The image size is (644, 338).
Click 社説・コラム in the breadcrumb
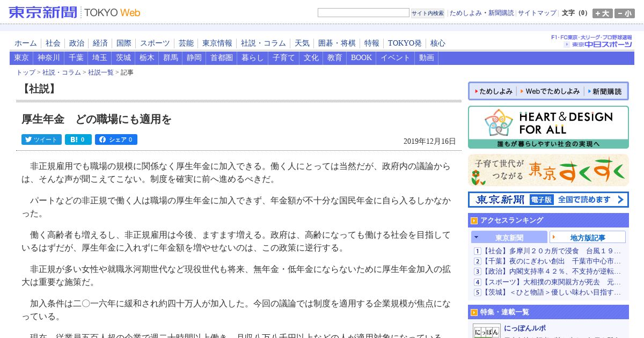pyautogui.click(x=62, y=72)
